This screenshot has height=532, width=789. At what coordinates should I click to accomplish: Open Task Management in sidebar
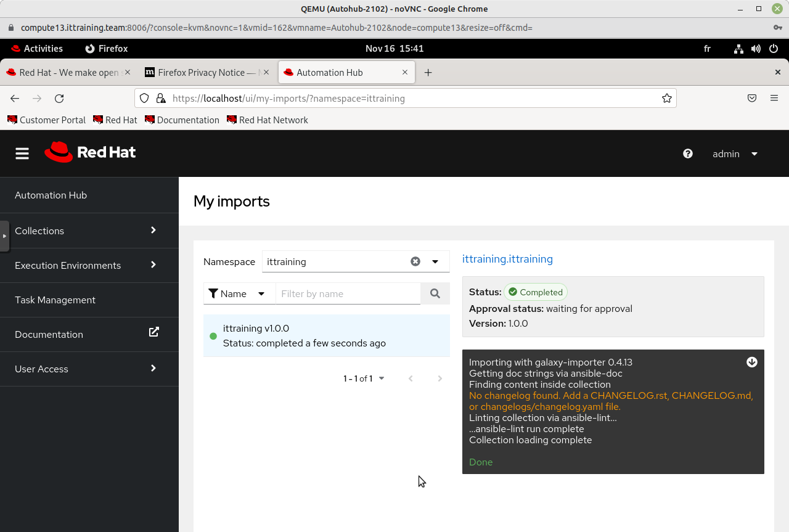pyautogui.click(x=89, y=300)
